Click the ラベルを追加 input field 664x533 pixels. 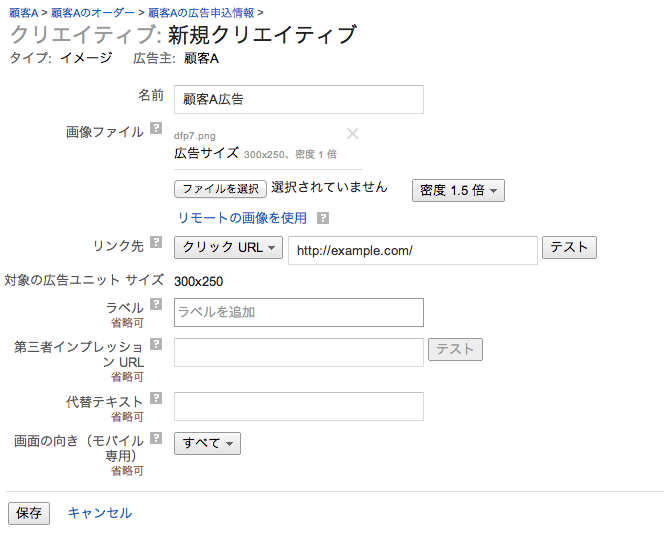pos(298,312)
